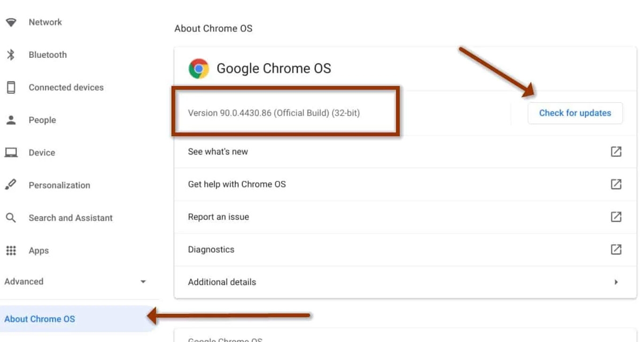The width and height of the screenshot is (644, 342).
Task: Expand Additional details chevron
Action: (x=616, y=282)
